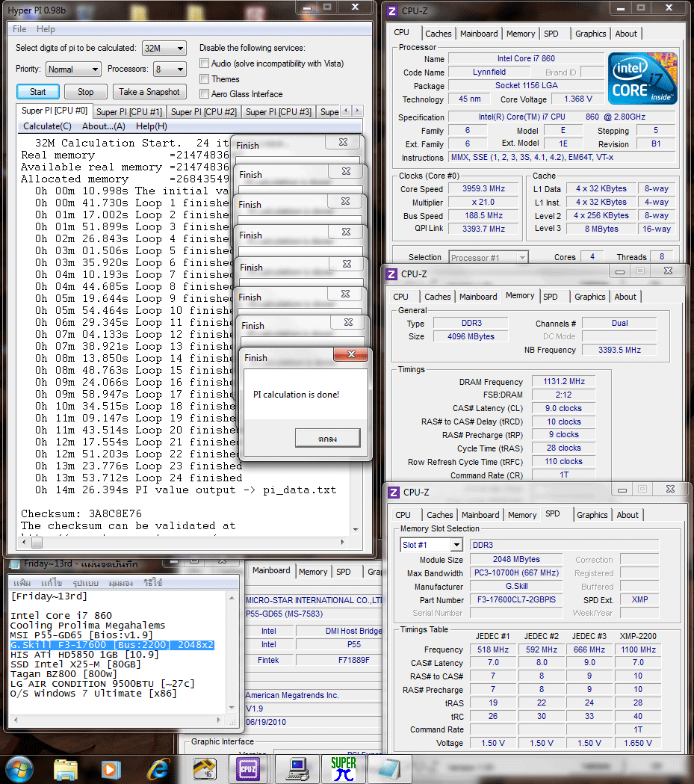Click the Intel Core i7 inside logo
The height and width of the screenshot is (784, 694).
(642, 78)
